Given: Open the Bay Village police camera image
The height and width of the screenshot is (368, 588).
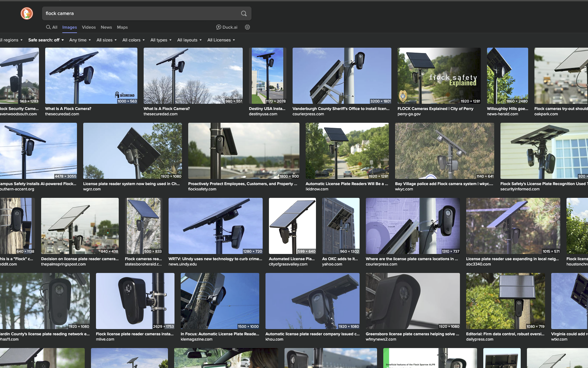Looking at the screenshot, I should click(445, 151).
